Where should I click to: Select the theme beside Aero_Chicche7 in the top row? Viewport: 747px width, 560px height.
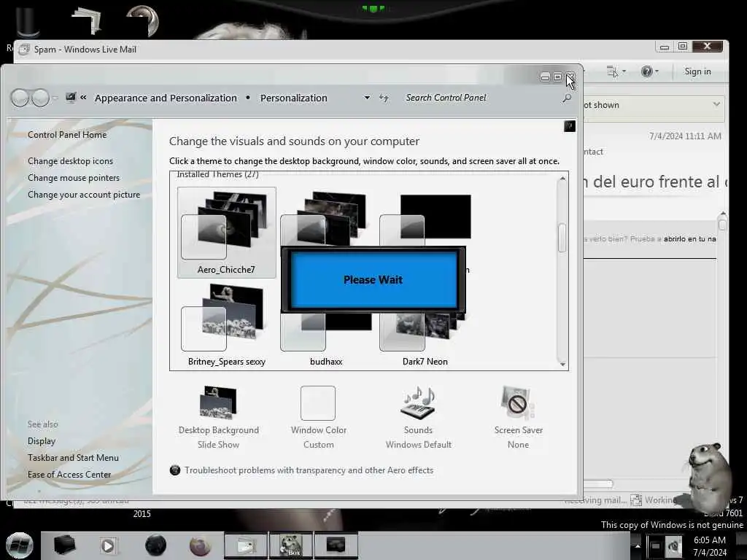[x=326, y=218]
